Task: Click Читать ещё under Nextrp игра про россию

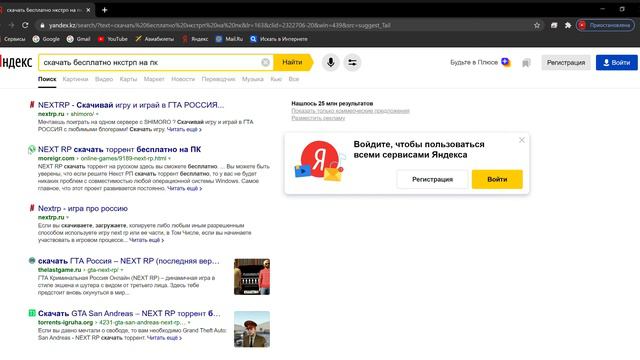Action: (x=147, y=240)
